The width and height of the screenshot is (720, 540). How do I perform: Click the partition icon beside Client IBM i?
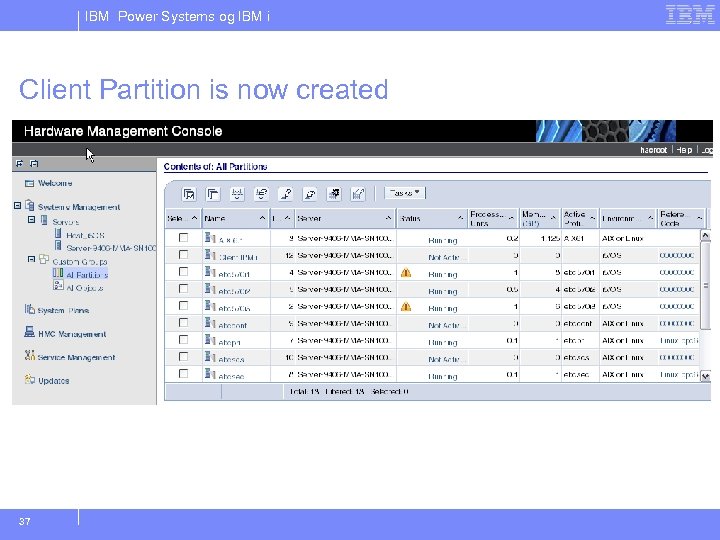[x=210, y=255]
